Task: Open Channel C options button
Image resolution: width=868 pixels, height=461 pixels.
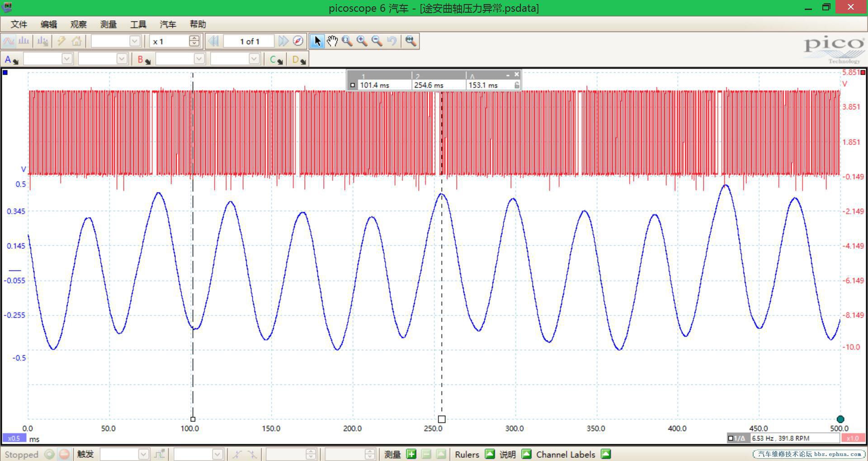Action: pos(276,59)
